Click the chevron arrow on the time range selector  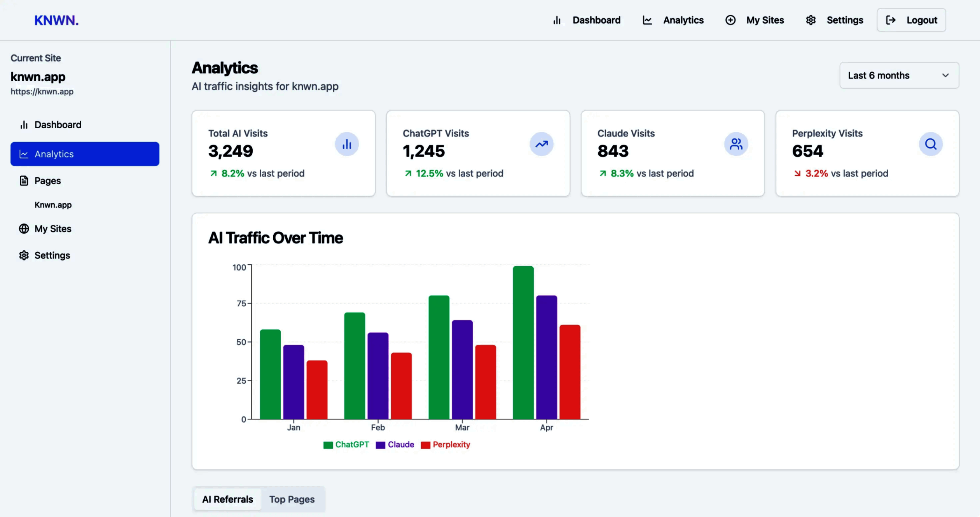click(945, 75)
